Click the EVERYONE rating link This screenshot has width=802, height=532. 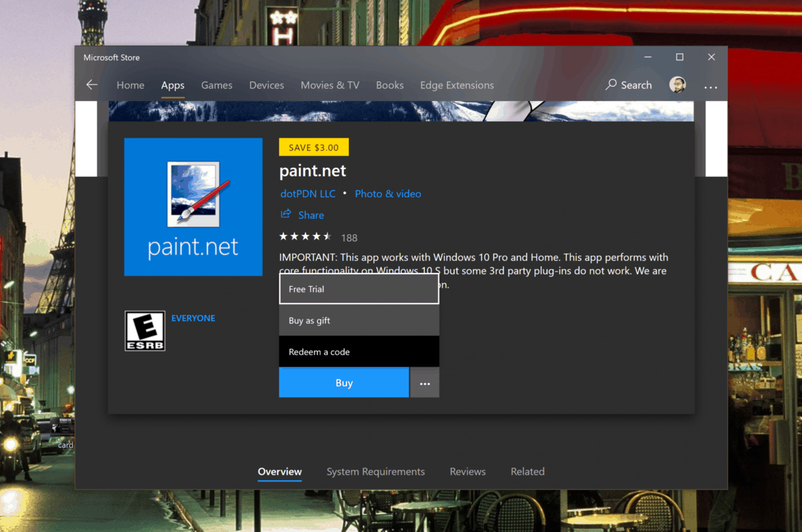tap(193, 318)
